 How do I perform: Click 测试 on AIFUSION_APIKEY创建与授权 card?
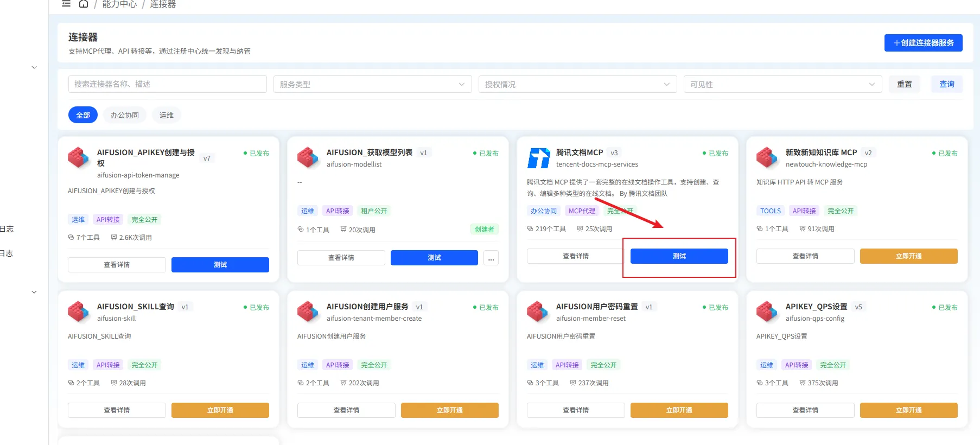pyautogui.click(x=220, y=265)
